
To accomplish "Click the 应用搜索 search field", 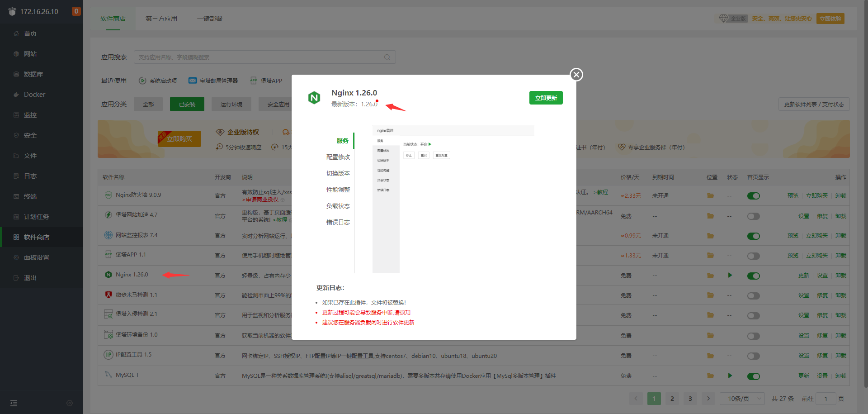I will (x=265, y=57).
